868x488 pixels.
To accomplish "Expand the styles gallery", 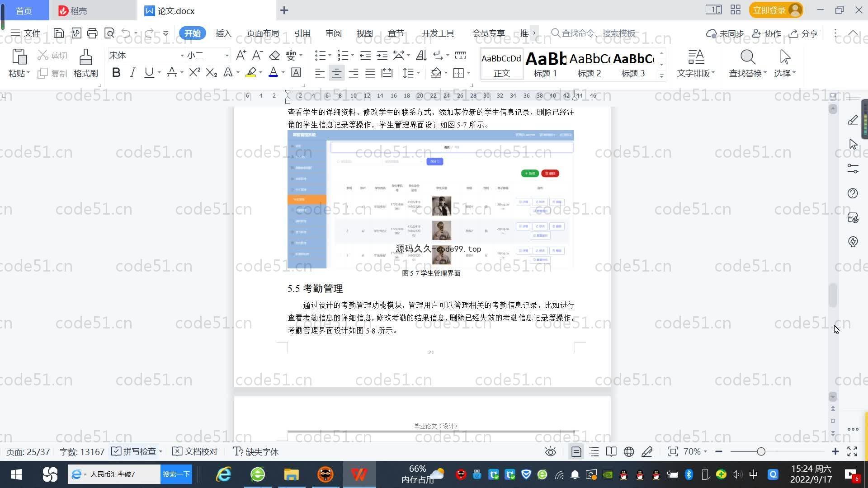I will (x=661, y=75).
